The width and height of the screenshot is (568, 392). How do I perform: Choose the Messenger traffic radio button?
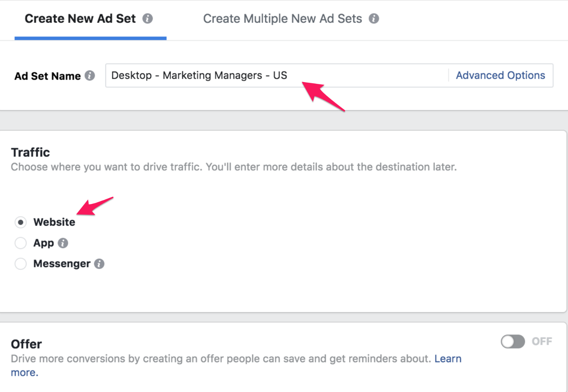[x=21, y=264]
